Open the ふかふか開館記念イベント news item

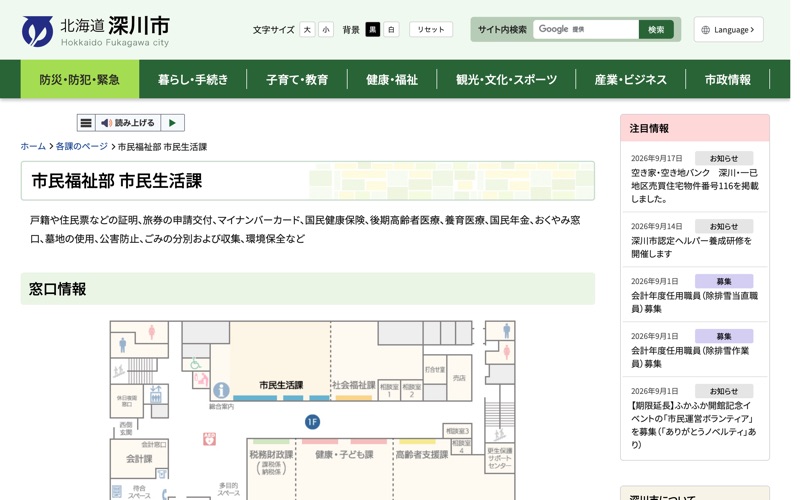pyautogui.click(x=693, y=425)
